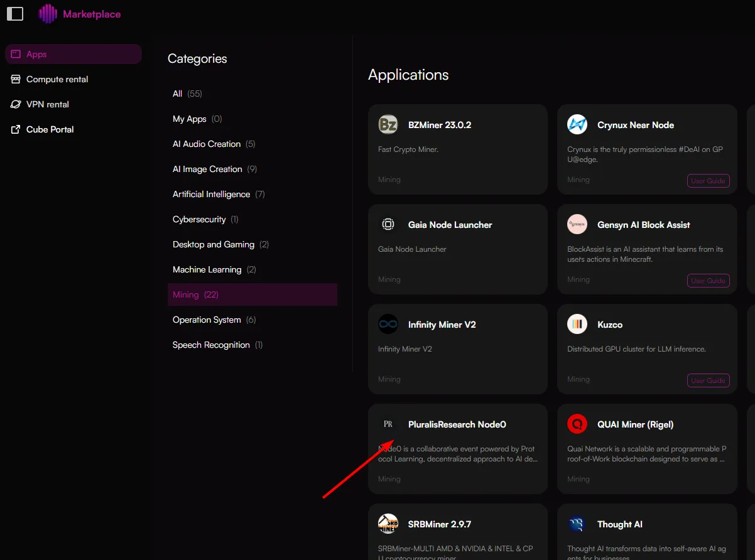
Task: Click the PluralisResearch PR icon
Action: [x=388, y=424]
